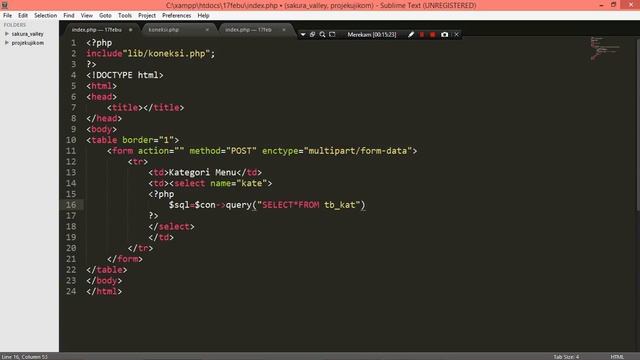The image size is (640, 360).
Task: Click the Kategori Menu text in code
Action: [202, 173]
